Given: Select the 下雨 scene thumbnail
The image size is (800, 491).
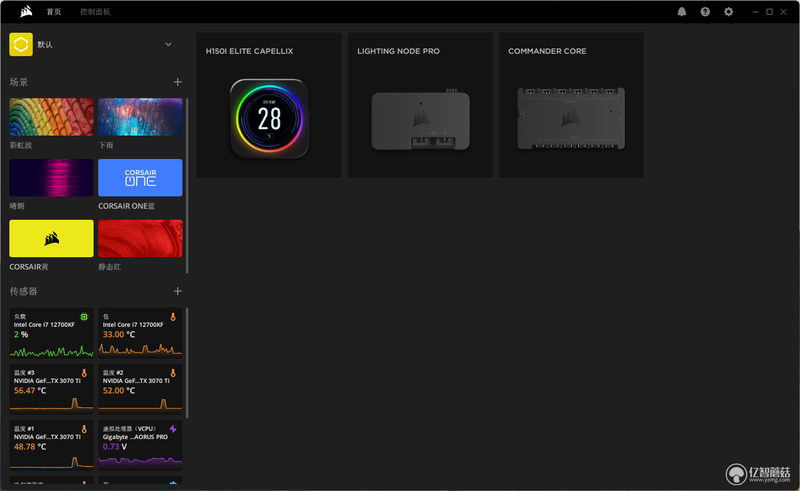Looking at the screenshot, I should point(140,117).
